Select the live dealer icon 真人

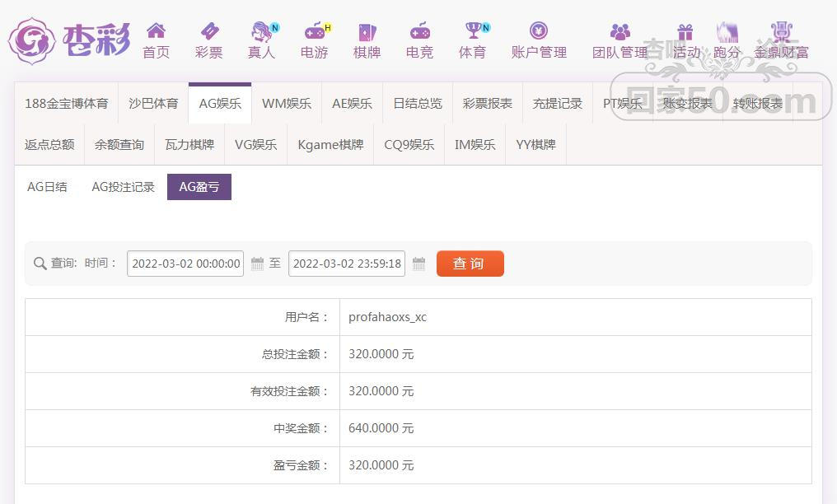[262, 32]
